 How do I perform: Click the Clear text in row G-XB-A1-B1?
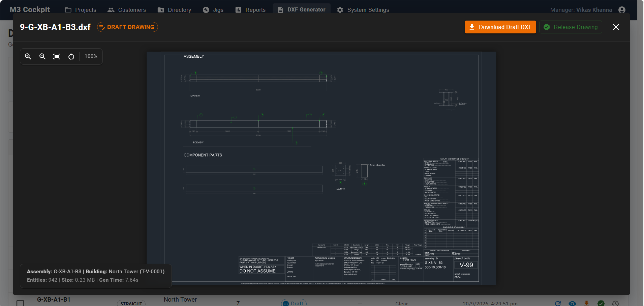tap(401, 304)
